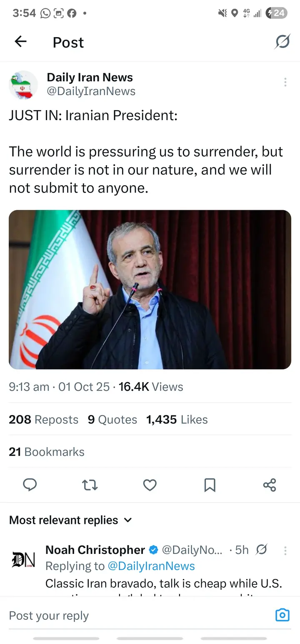
Task: Tap the camera icon in reply bar
Action: [282, 615]
